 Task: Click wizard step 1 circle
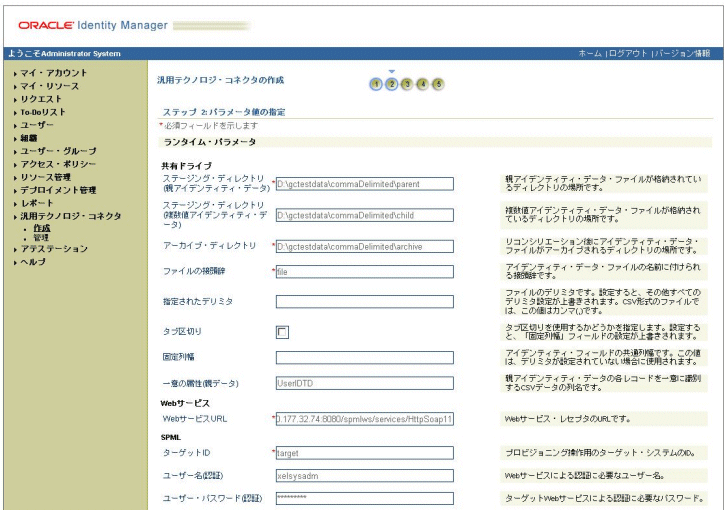tap(376, 84)
